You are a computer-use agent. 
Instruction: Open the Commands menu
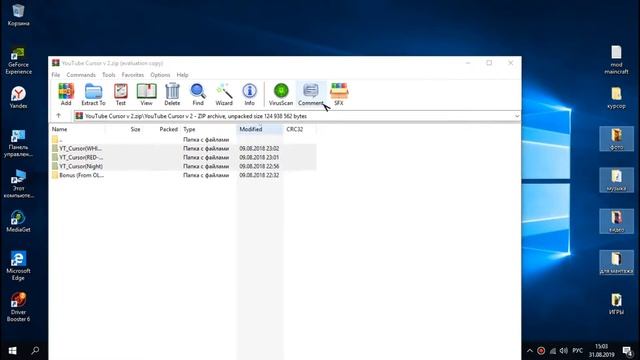[x=81, y=75]
